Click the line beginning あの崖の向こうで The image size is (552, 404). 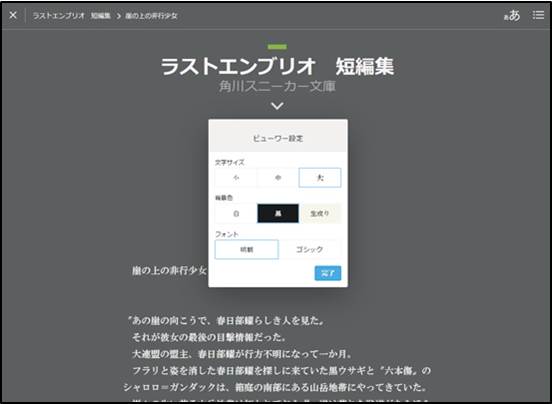pyautogui.click(x=226, y=321)
